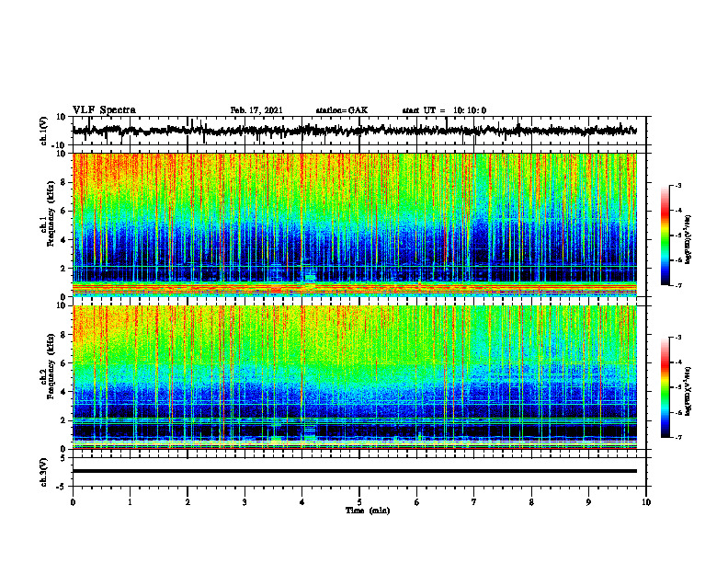728x563 pixels.
Task: Click the "Time (min)" axis label
Action: [368, 511]
